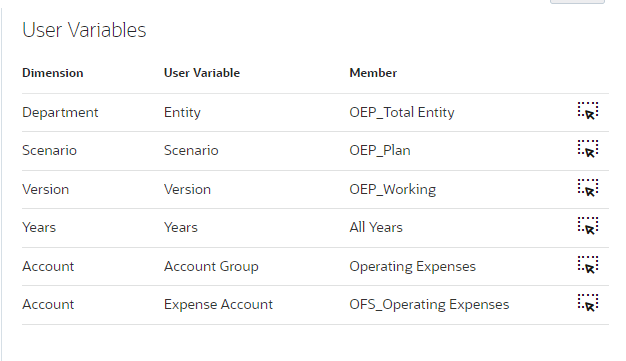Open member selector for Scenario variable
This screenshot has height=361, width=626.
coord(588,149)
